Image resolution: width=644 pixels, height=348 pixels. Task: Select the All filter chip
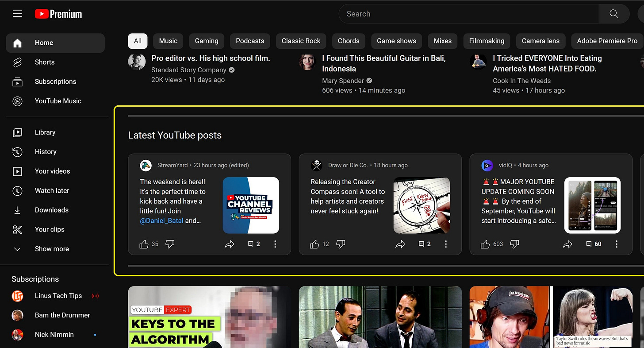pyautogui.click(x=138, y=41)
